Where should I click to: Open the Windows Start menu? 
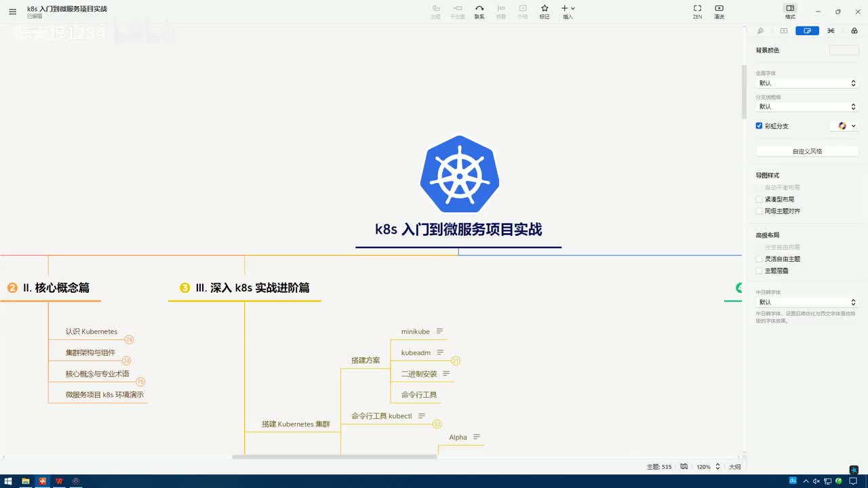(x=8, y=481)
